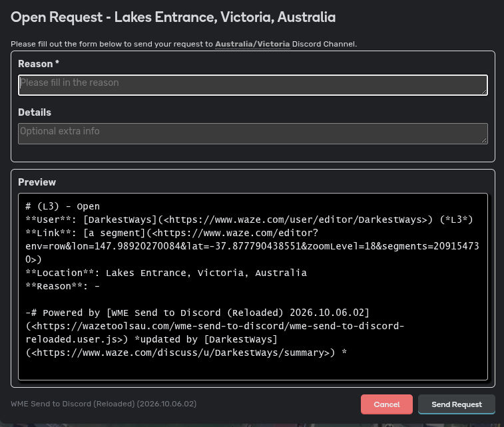Click the '# (L3) - Open' preview line

point(63,206)
